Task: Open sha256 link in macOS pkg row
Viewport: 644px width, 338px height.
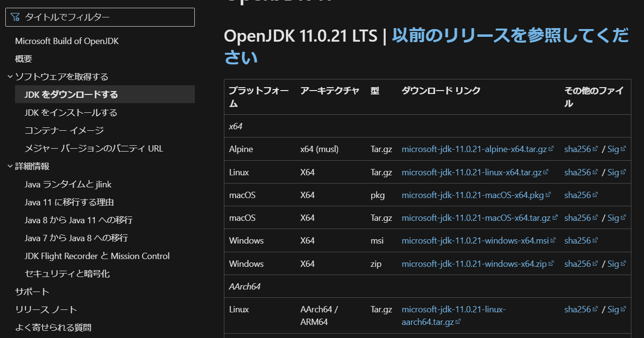Action: tap(578, 195)
